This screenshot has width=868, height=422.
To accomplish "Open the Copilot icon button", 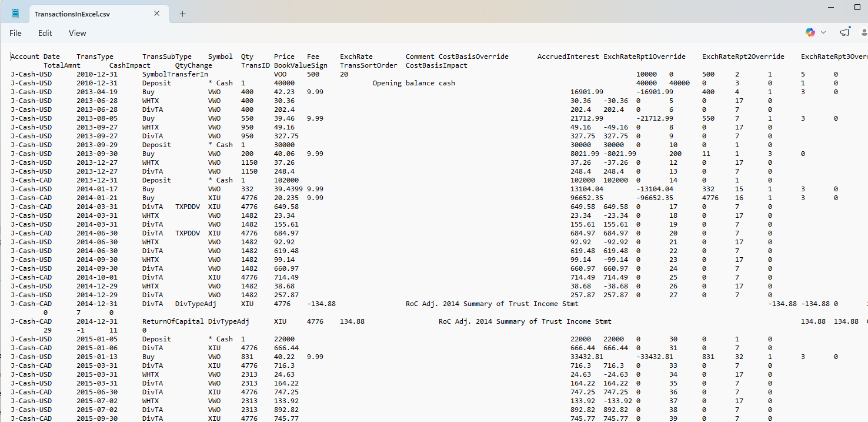I will pyautogui.click(x=810, y=32).
